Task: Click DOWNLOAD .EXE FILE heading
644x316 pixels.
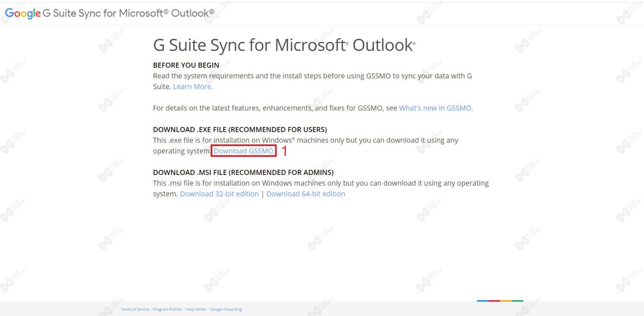Action: tap(240, 129)
